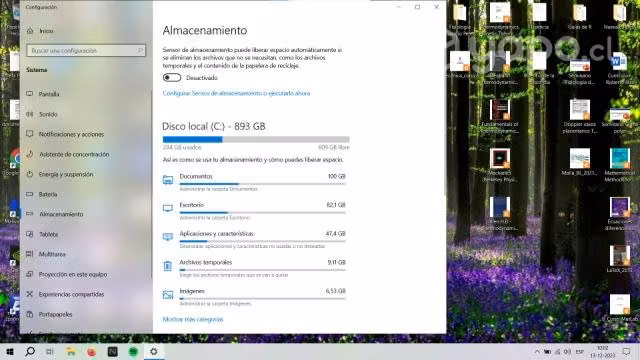This screenshot has height=360, width=640.
Task: Show hidden system tray icons
Action: (537, 352)
